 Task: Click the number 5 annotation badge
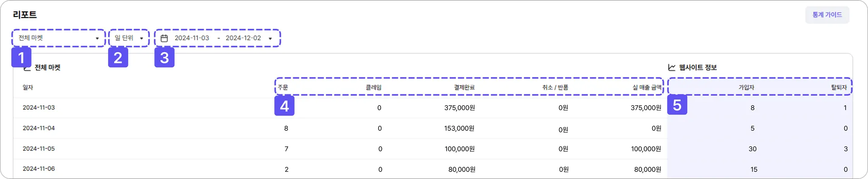click(x=677, y=105)
